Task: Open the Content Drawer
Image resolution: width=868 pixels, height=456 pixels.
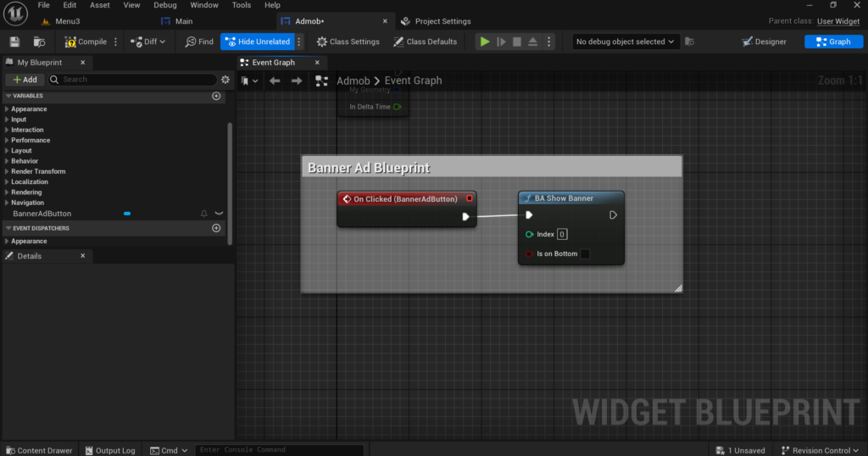Action: point(39,450)
